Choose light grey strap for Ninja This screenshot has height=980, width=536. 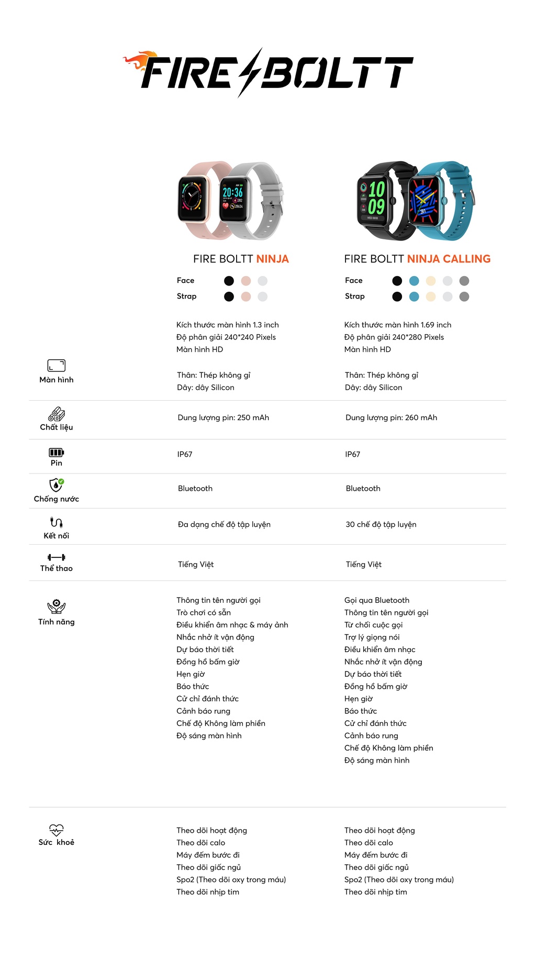263,296
